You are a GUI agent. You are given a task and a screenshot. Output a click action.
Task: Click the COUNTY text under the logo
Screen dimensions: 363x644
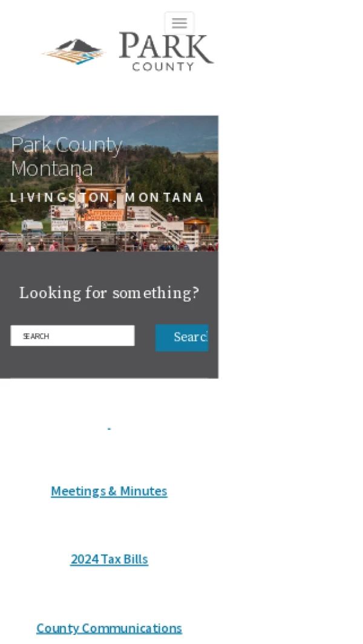tap(163, 67)
